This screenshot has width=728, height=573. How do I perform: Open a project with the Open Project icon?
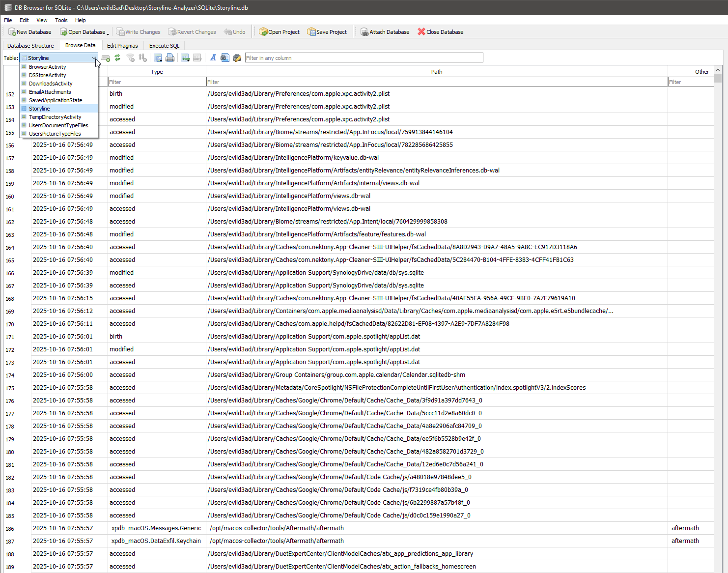[x=279, y=31]
